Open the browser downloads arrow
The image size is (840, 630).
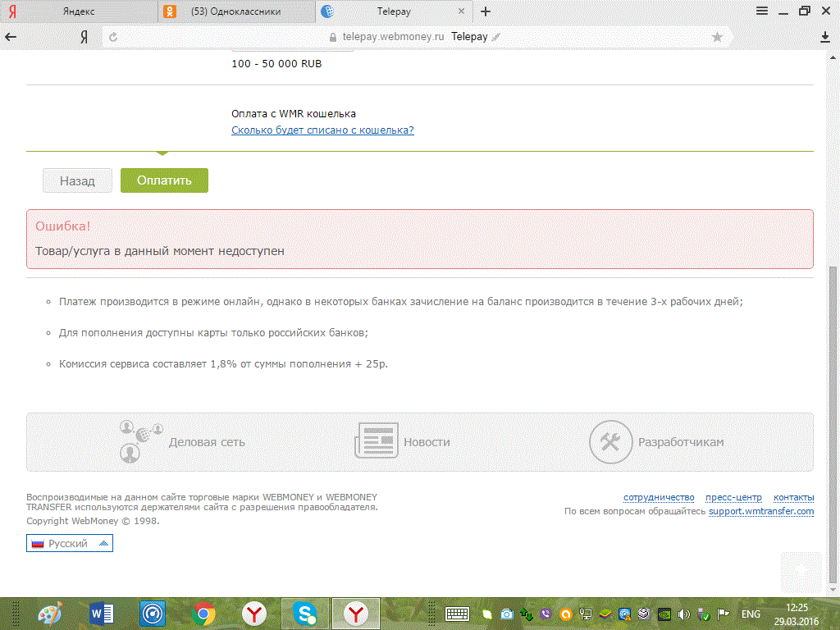tap(825, 37)
